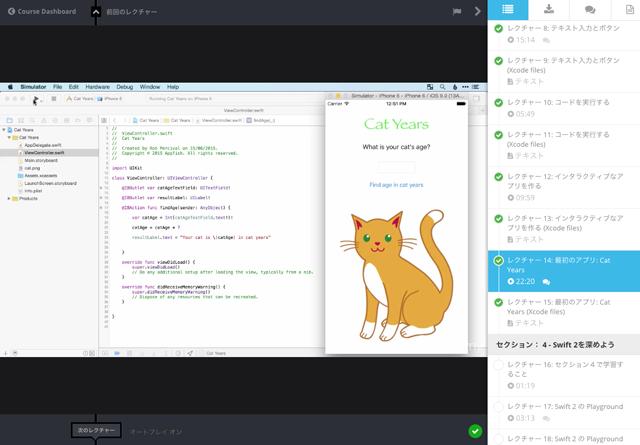640x445 pixels.
Task: Open the Apple menu in video
Action: click(10, 87)
